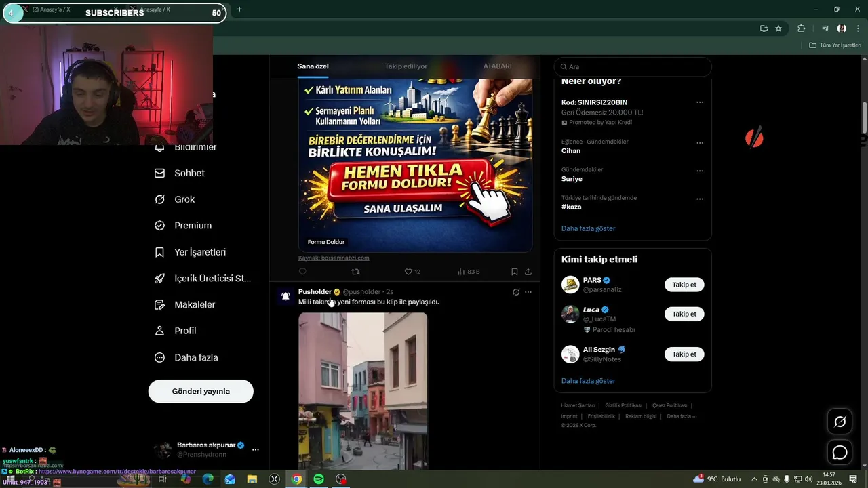Open Gizlilik Politikası footer link

tap(623, 405)
